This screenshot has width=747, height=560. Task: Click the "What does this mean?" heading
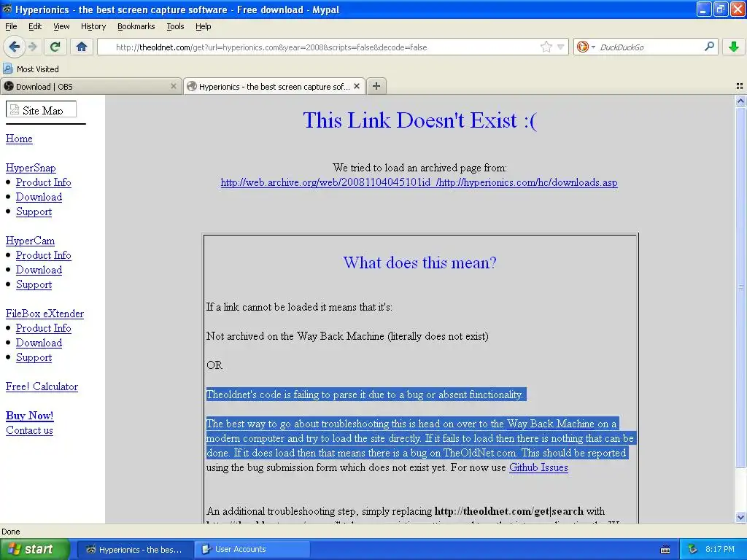click(x=419, y=262)
